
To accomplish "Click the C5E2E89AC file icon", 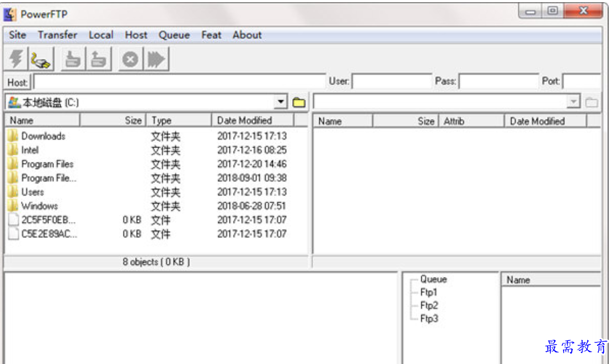I will (13, 234).
